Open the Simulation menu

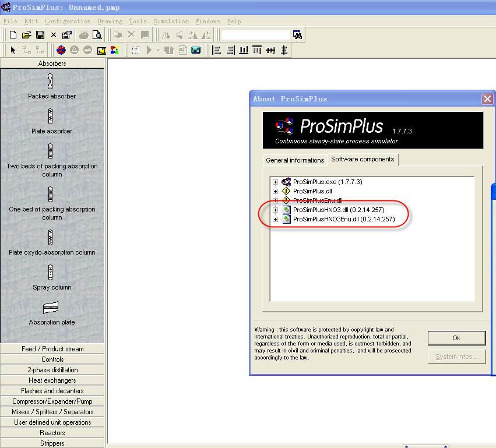coord(171,21)
